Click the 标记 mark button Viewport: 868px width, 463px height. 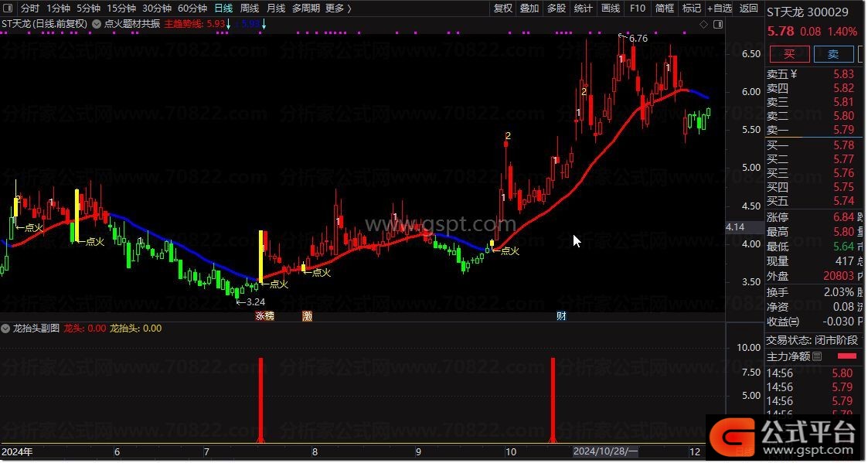click(692, 9)
